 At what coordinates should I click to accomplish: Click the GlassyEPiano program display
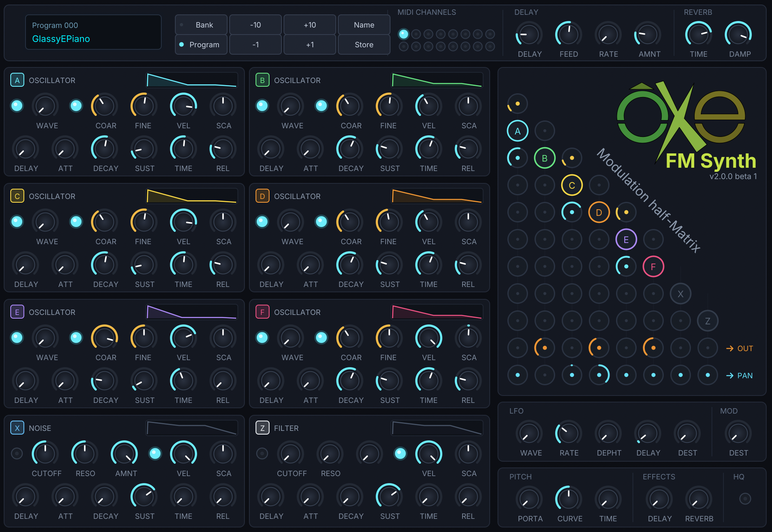pos(93,32)
